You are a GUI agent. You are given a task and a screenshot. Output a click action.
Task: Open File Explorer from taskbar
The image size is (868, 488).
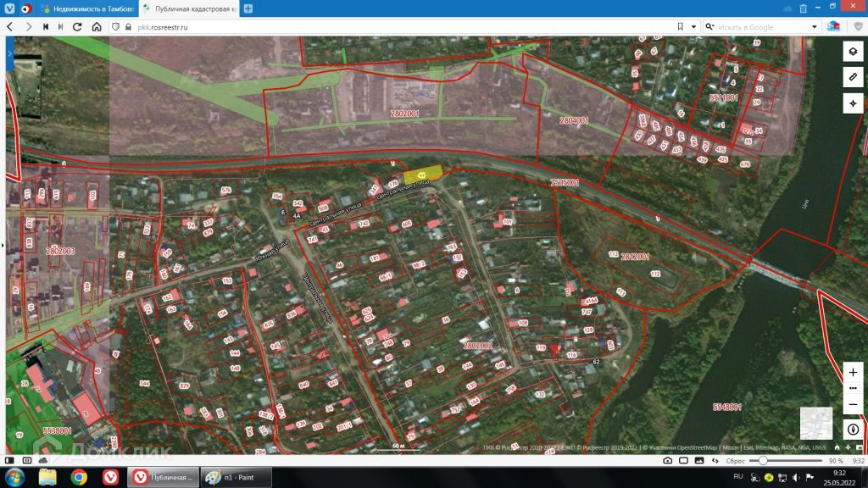[x=47, y=477]
